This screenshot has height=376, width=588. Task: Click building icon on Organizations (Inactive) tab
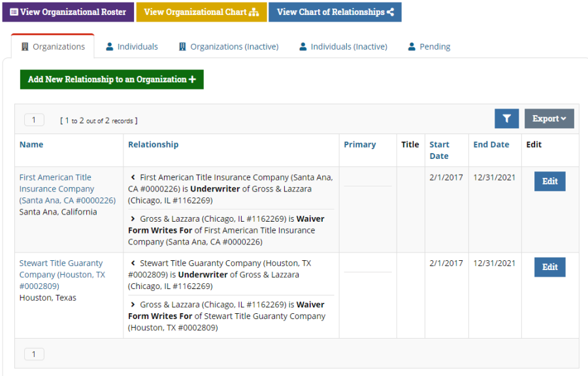pyautogui.click(x=182, y=46)
